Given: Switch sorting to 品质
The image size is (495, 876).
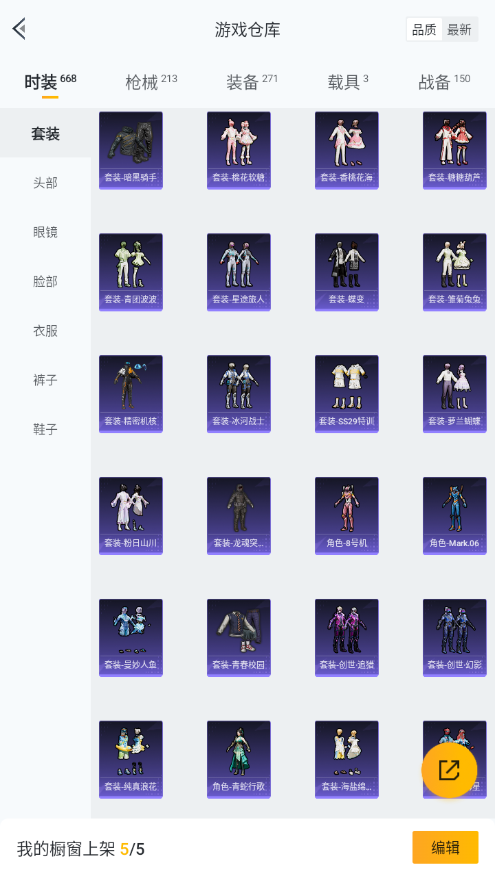Looking at the screenshot, I should click(424, 30).
